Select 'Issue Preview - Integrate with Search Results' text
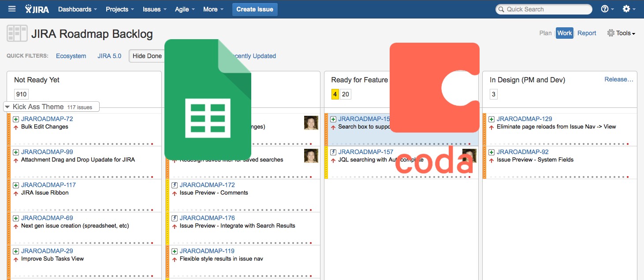Viewport: 644px width, 280px height. 238,226
